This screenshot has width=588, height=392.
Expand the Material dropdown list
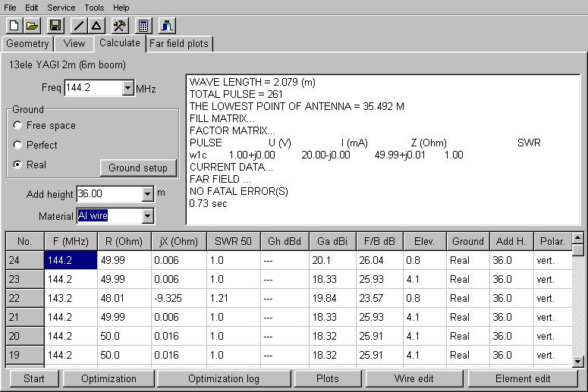coord(147,217)
